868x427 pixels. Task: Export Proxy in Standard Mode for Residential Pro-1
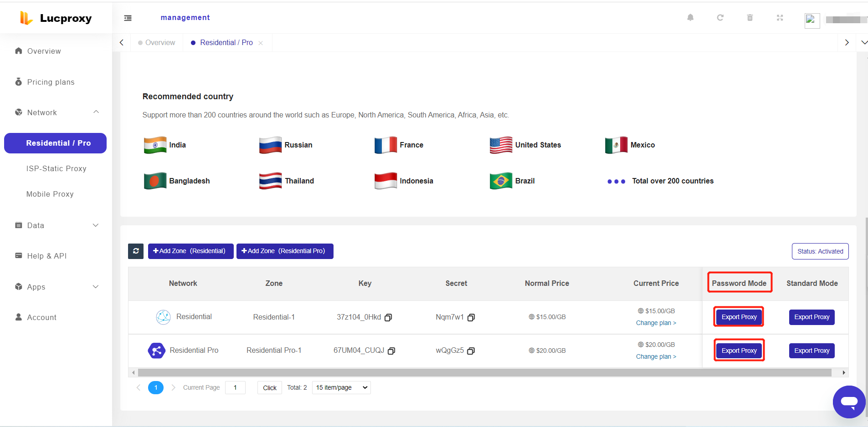tap(812, 351)
